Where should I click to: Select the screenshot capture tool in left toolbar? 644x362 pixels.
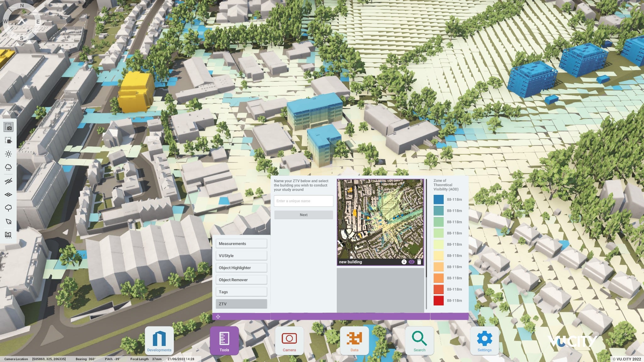(9, 127)
